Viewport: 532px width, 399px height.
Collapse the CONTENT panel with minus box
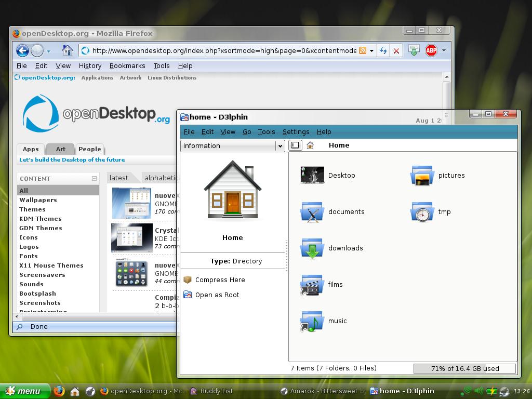coord(95,179)
